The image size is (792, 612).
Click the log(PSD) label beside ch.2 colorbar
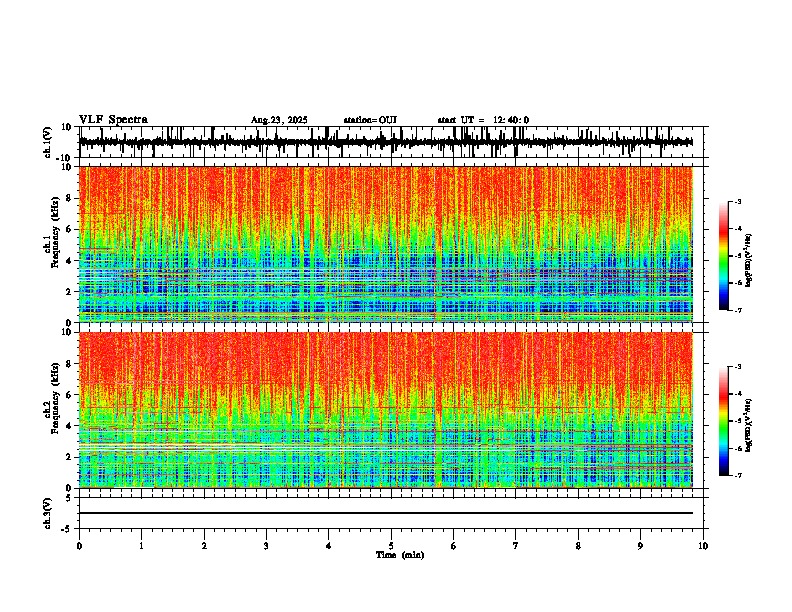[x=748, y=426]
